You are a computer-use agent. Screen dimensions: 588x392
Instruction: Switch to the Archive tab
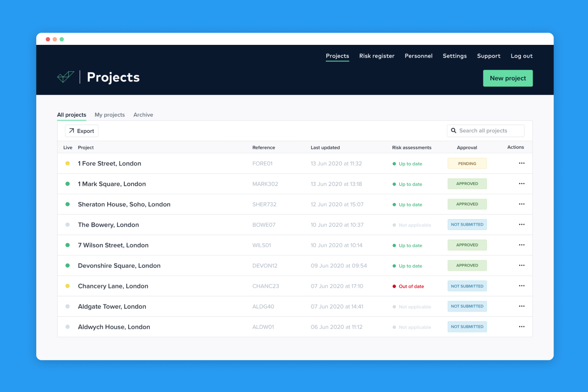pyautogui.click(x=143, y=115)
